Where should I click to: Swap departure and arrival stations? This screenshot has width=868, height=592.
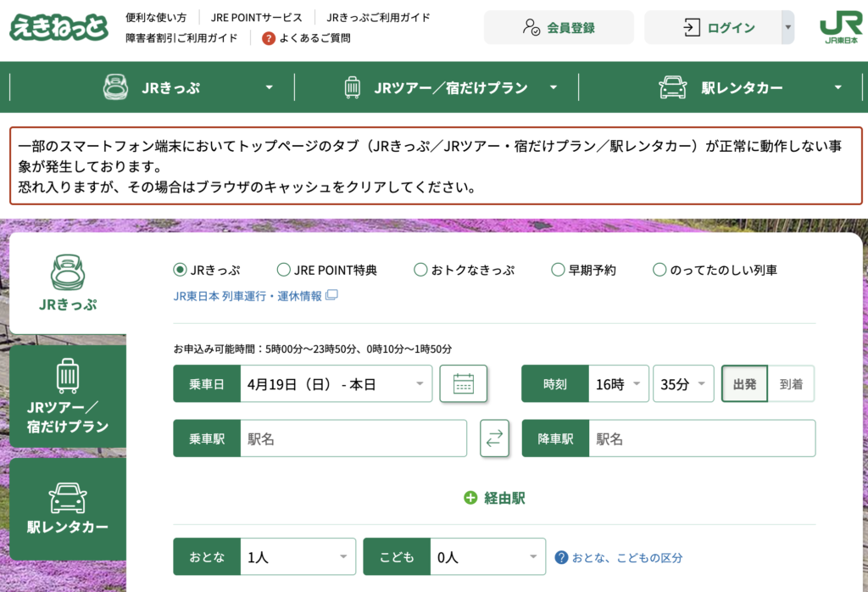tap(494, 438)
